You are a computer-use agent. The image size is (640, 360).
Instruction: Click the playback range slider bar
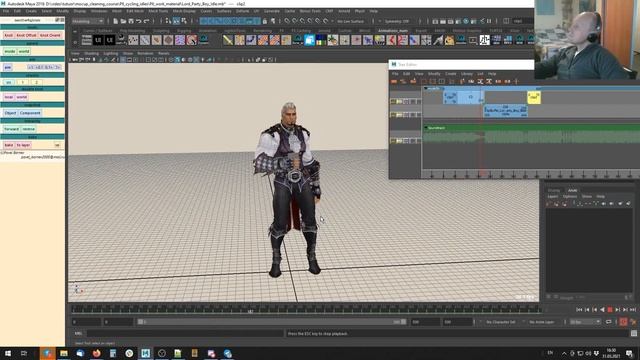[271, 322]
